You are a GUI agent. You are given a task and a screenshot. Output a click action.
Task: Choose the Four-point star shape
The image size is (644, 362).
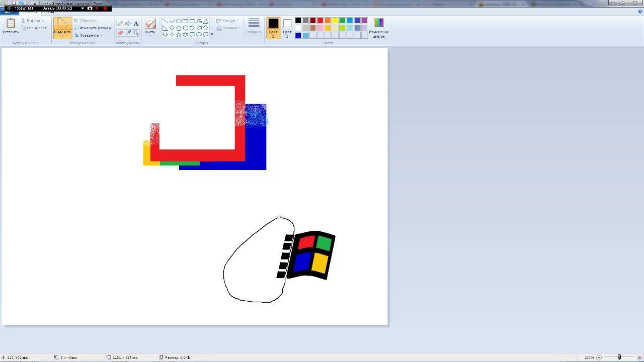pos(172,34)
